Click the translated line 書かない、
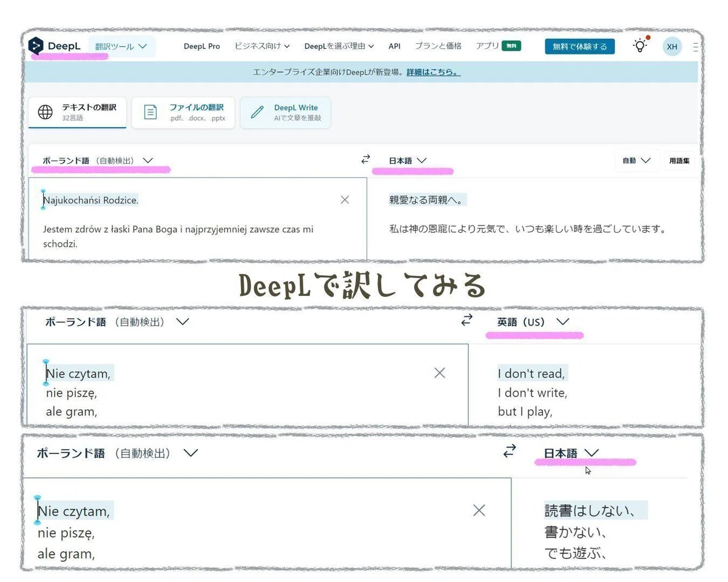The width and height of the screenshot is (728, 582). point(576,532)
